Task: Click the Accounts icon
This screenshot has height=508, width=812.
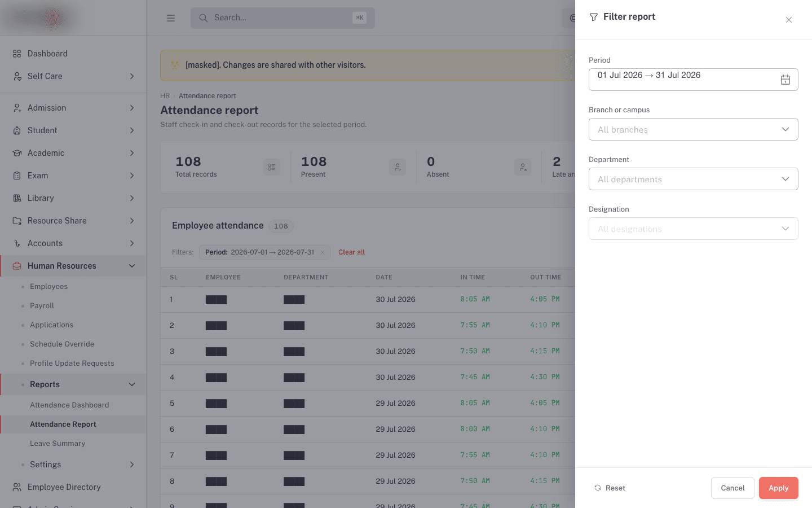Action: [x=17, y=243]
